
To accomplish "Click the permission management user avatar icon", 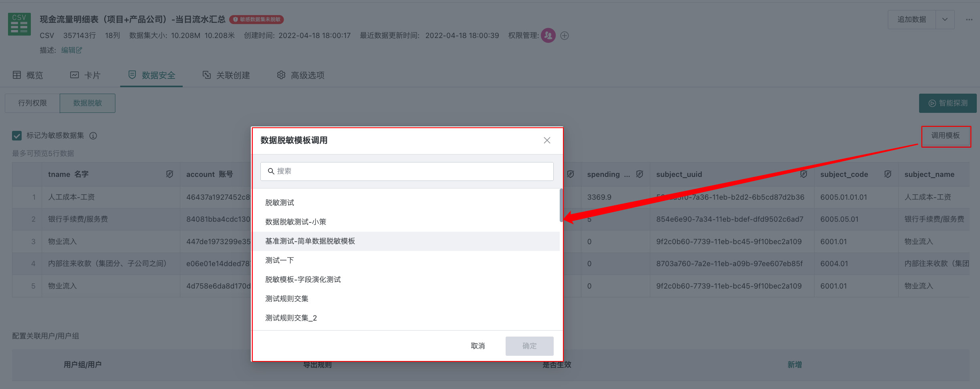I will coord(548,36).
